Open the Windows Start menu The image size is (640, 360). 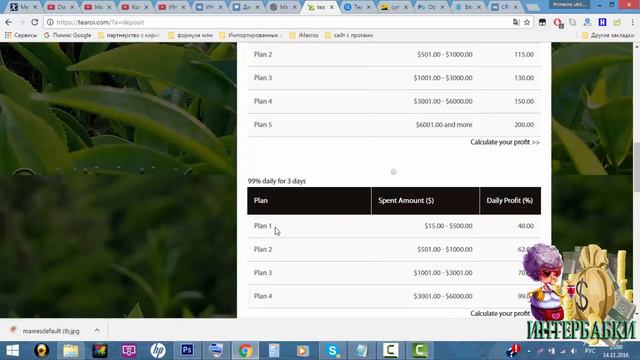(x=12, y=350)
